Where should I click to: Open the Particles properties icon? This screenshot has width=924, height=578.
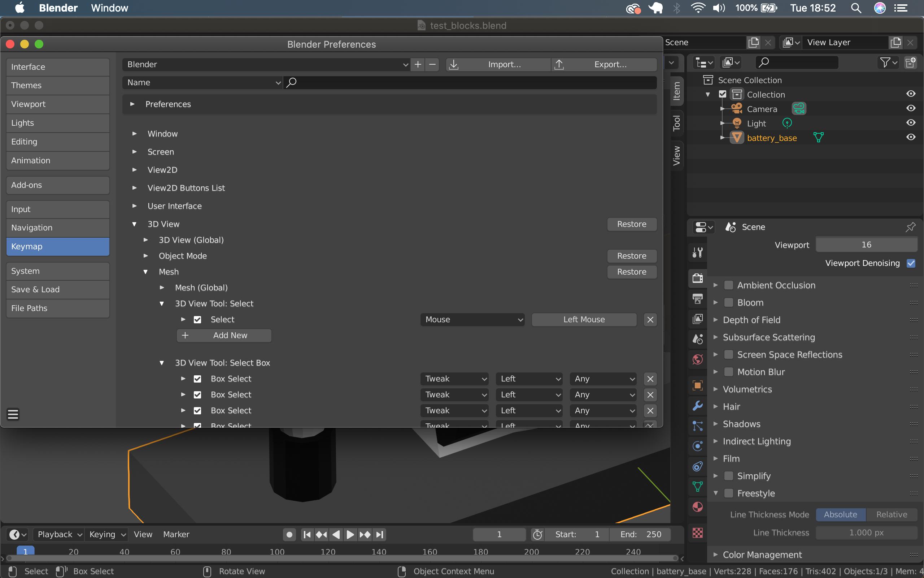point(698,426)
